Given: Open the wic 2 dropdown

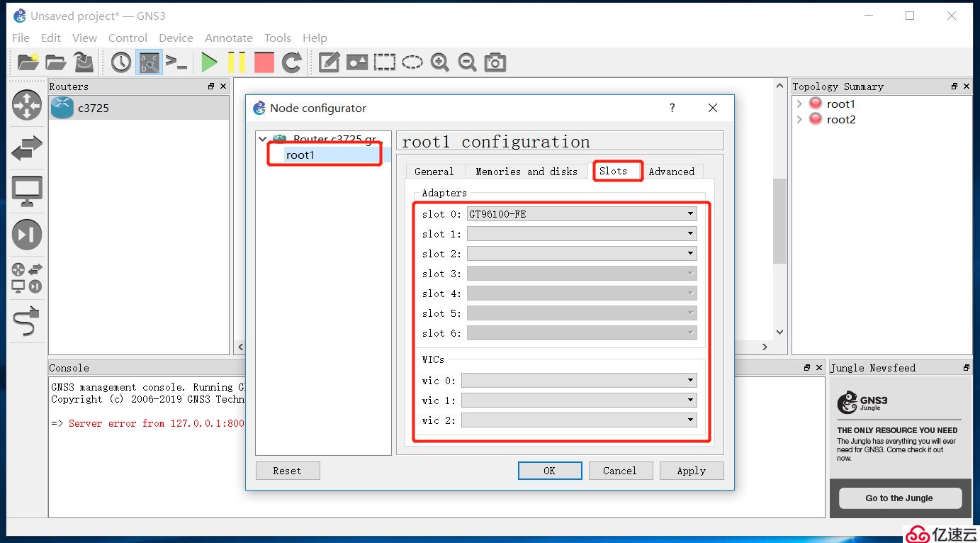Looking at the screenshot, I should pyautogui.click(x=579, y=420).
